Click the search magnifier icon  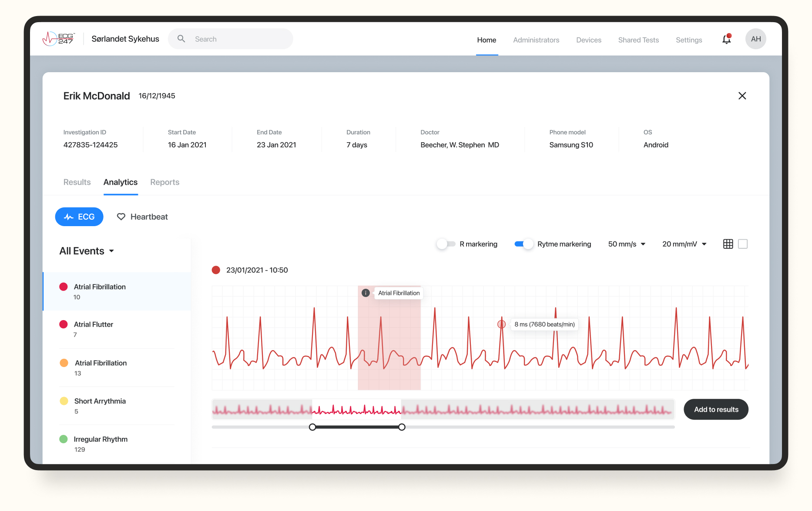(x=181, y=39)
